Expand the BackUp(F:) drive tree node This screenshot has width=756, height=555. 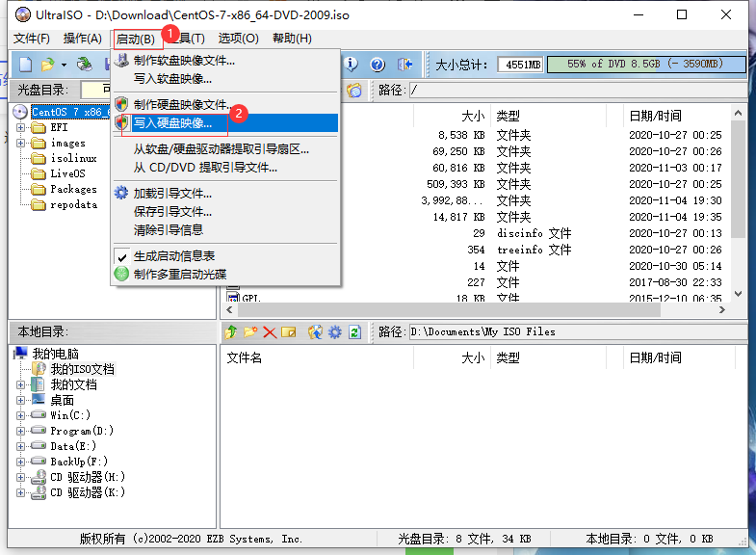[21, 462]
